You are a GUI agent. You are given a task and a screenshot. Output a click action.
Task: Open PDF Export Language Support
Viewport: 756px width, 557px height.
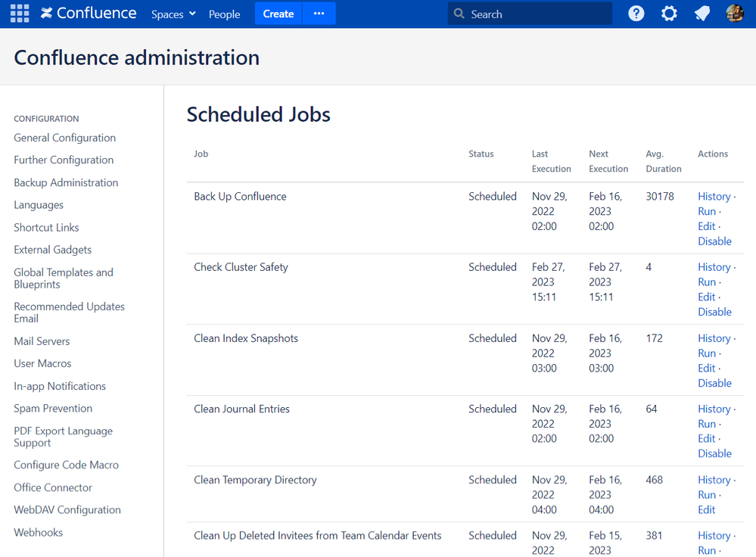(63, 437)
